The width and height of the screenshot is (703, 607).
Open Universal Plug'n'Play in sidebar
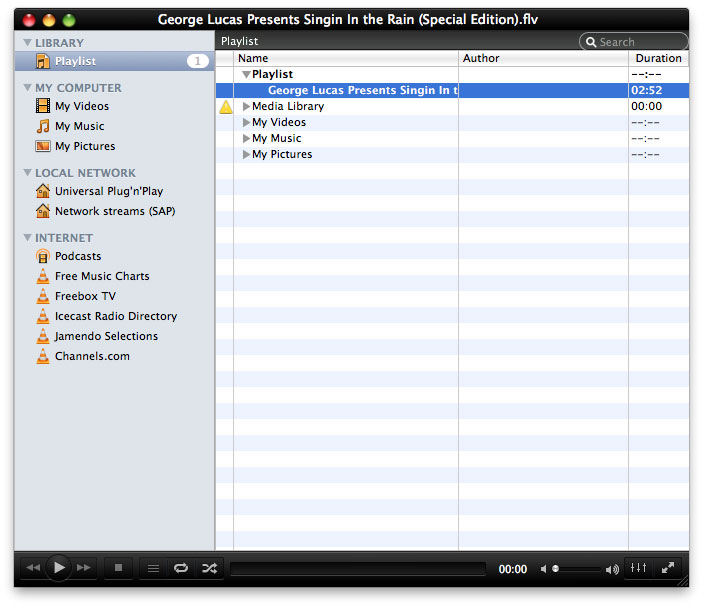pos(109,191)
